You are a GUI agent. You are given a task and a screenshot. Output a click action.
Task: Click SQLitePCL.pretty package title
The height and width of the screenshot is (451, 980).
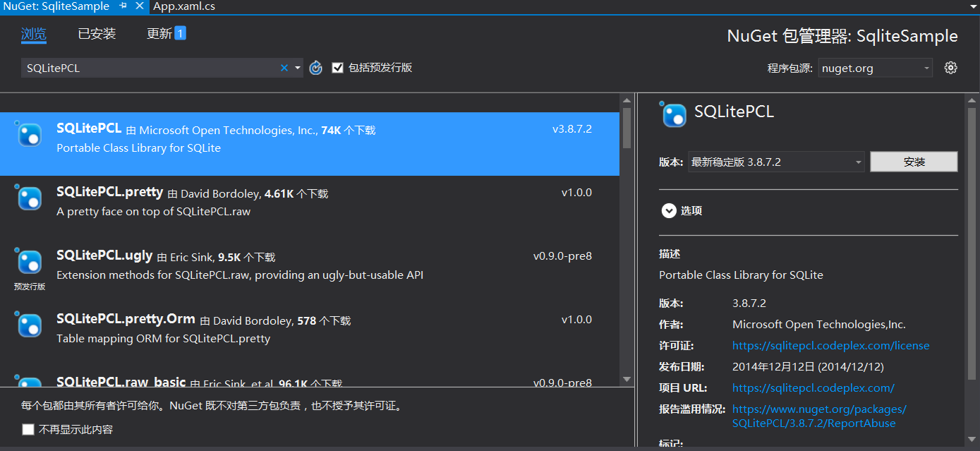click(x=109, y=192)
